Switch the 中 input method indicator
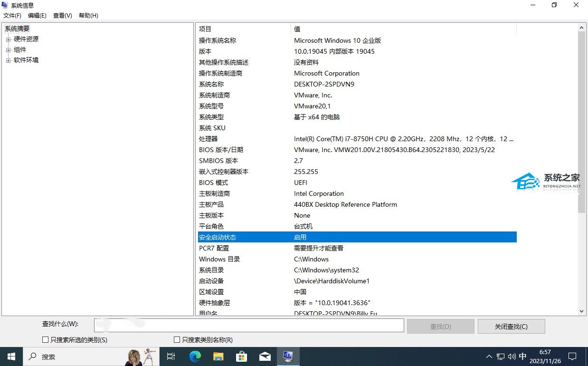This screenshot has width=588, height=366. coord(523,356)
